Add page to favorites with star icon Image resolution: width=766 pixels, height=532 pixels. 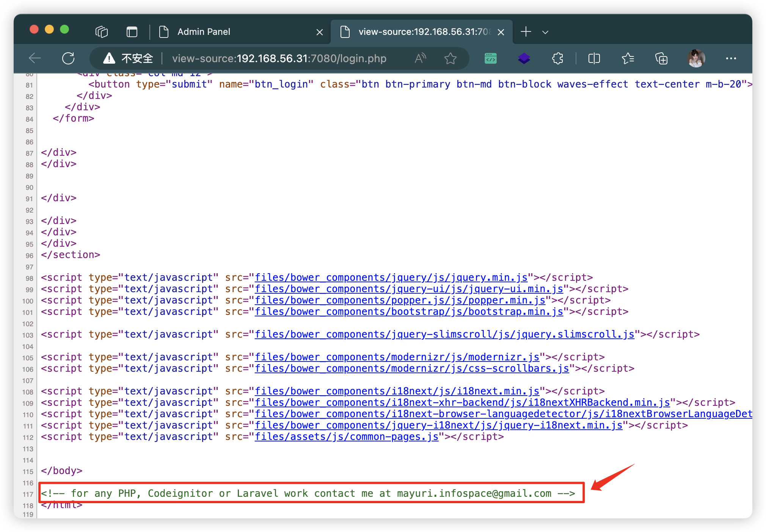[450, 58]
